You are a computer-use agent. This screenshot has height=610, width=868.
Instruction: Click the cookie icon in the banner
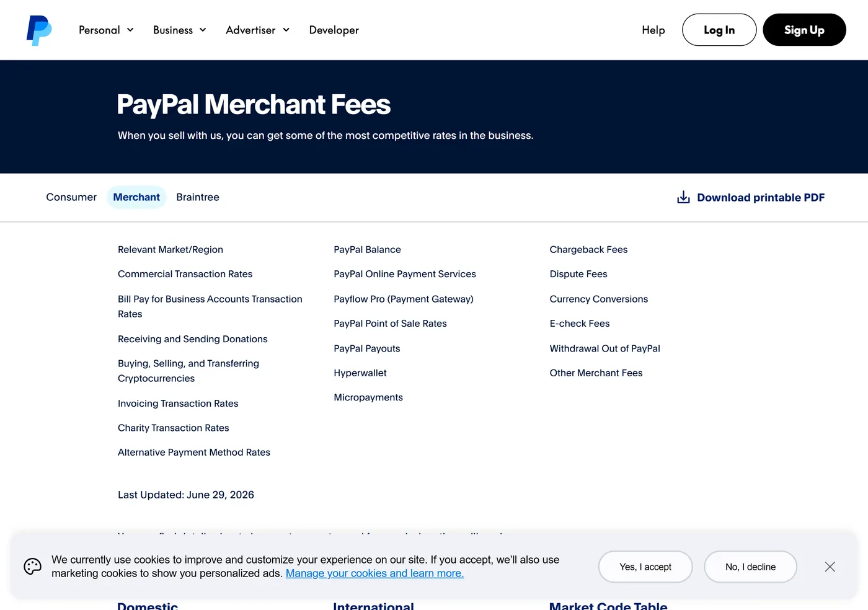point(33,566)
